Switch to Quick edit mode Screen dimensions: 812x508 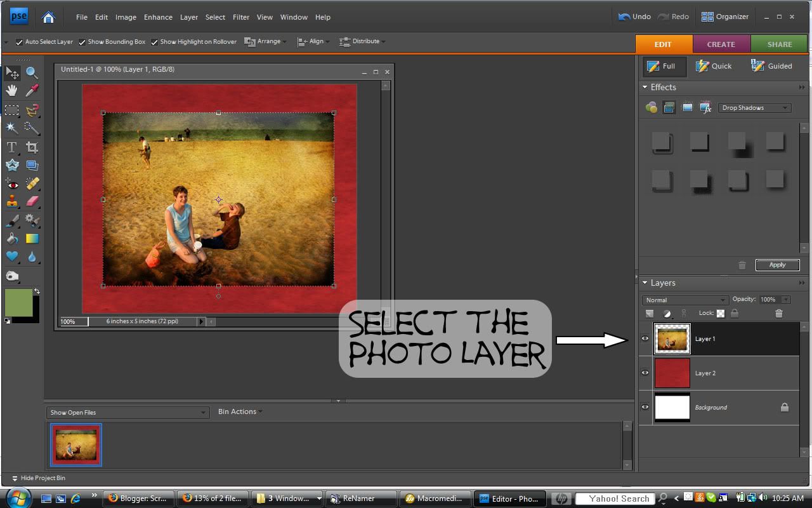pyautogui.click(x=714, y=66)
